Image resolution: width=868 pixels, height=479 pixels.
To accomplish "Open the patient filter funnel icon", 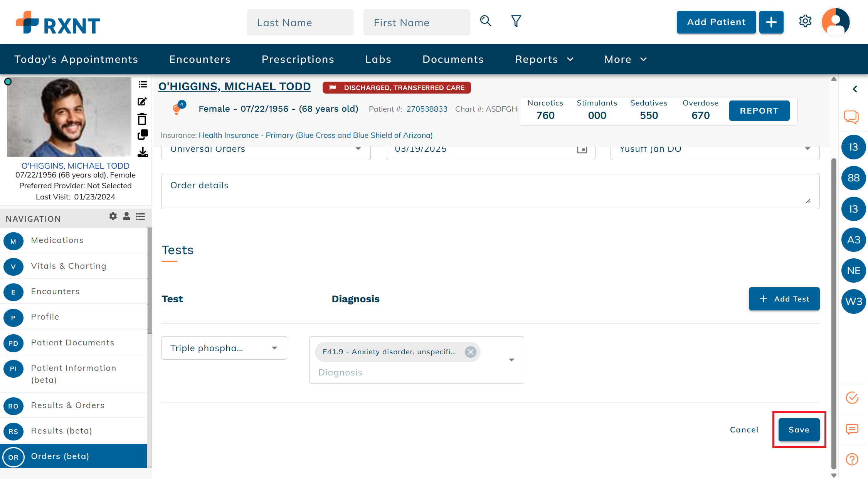I will [516, 21].
